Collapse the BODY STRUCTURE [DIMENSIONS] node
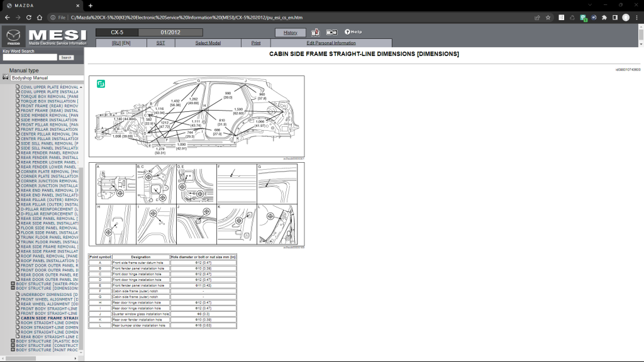The width and height of the screenshot is (644, 362). click(x=13, y=288)
